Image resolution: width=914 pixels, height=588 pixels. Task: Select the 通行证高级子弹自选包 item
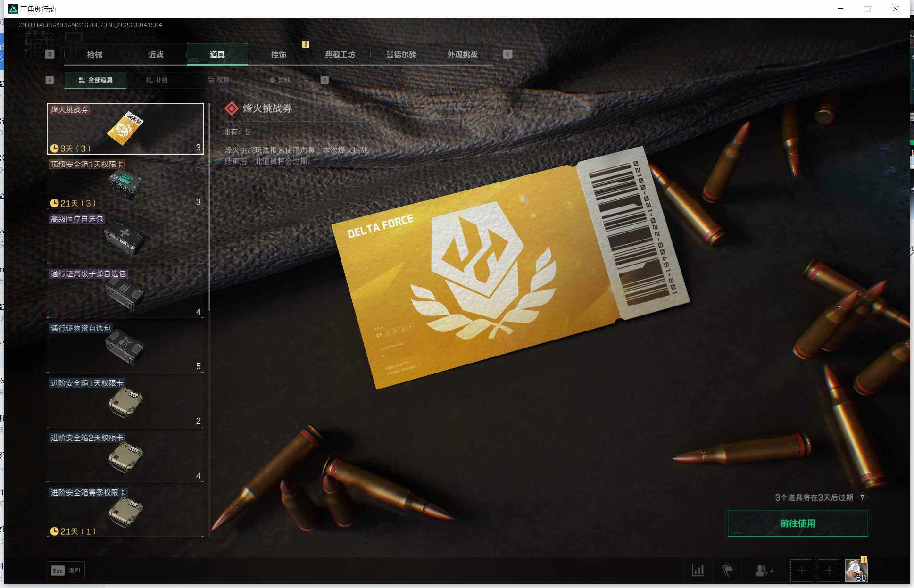coord(125,293)
